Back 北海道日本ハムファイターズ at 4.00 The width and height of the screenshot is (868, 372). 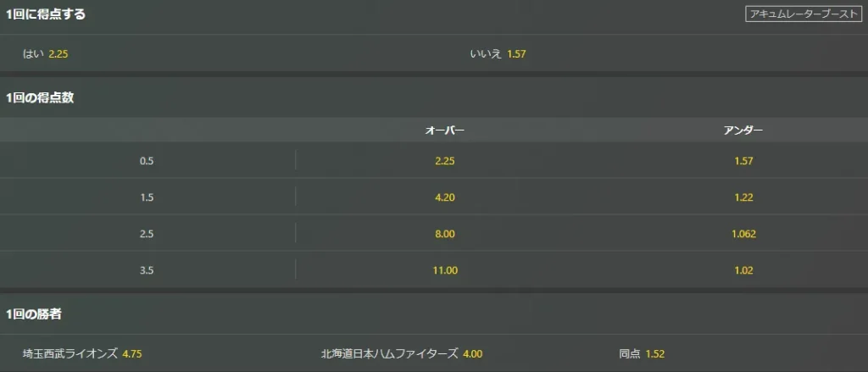coord(402,353)
